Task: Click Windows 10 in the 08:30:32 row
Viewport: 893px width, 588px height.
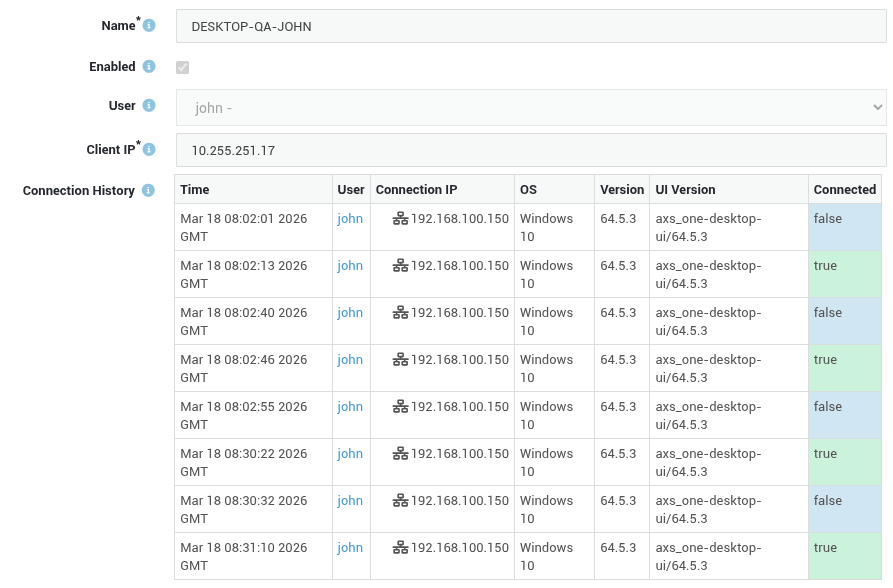Action: point(547,509)
